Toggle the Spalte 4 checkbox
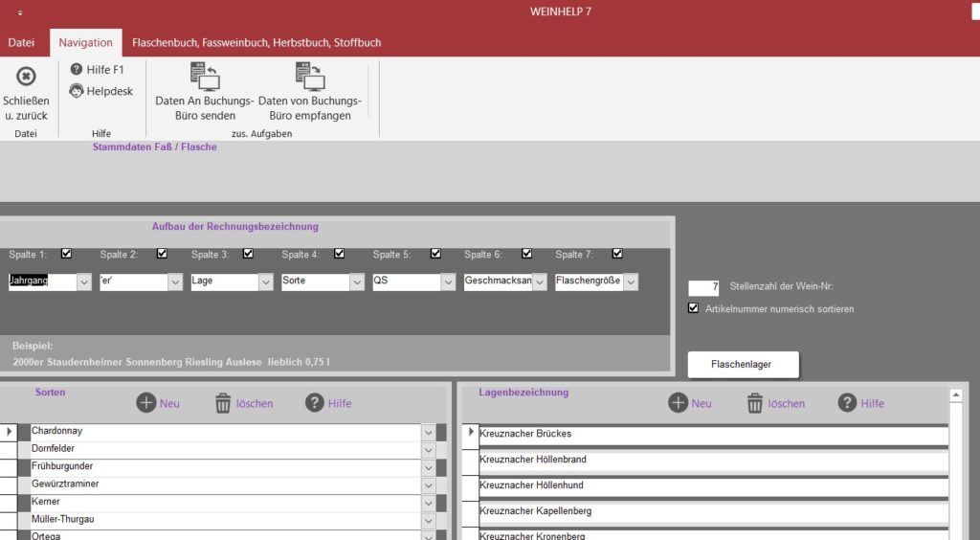This screenshot has height=540, width=980. (x=340, y=254)
